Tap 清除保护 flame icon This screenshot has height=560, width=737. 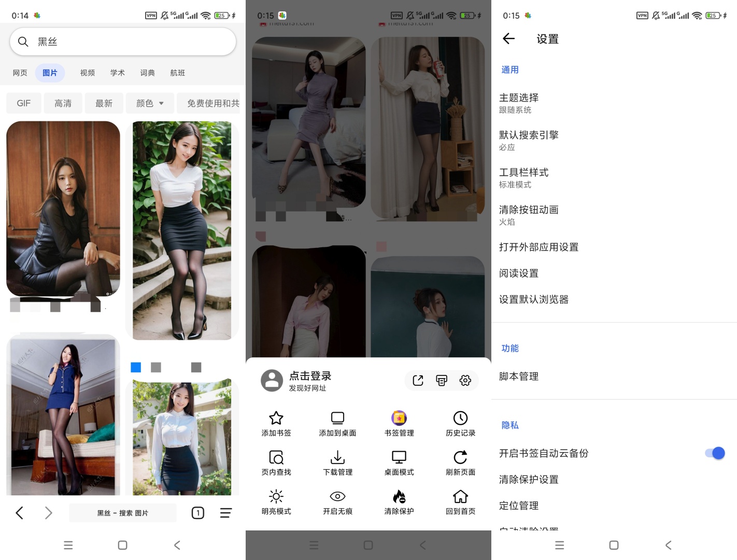pyautogui.click(x=399, y=497)
